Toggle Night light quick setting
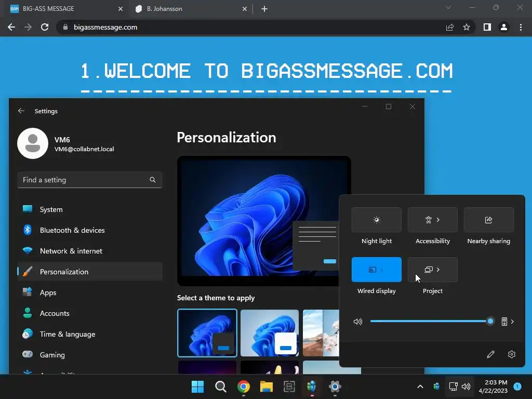 click(x=377, y=220)
